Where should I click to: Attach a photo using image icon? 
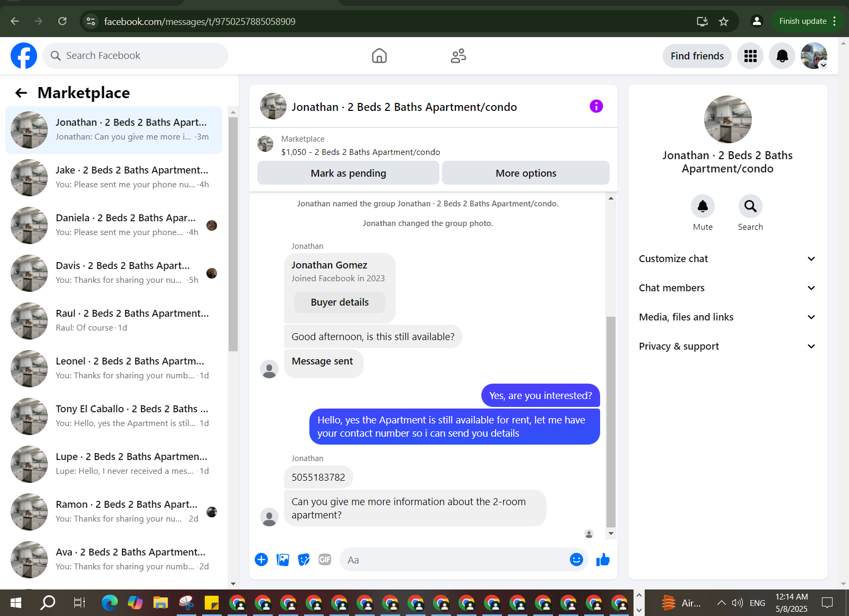[283, 560]
